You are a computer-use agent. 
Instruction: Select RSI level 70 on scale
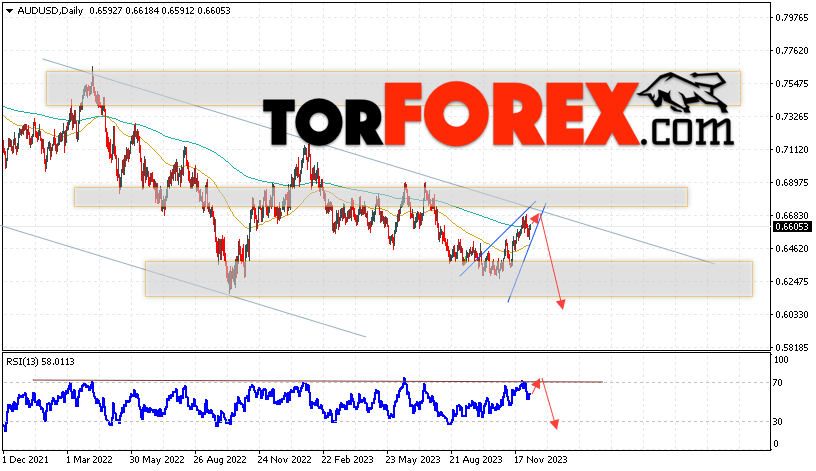pos(778,383)
